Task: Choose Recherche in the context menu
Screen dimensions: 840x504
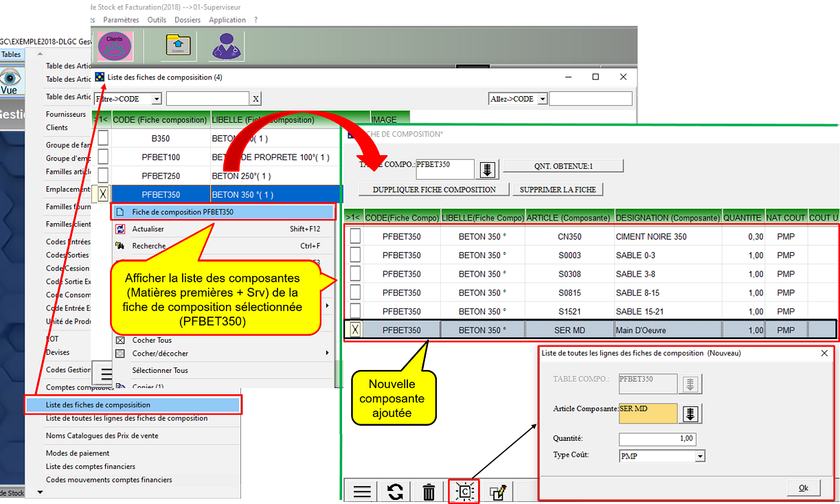Action: click(149, 246)
